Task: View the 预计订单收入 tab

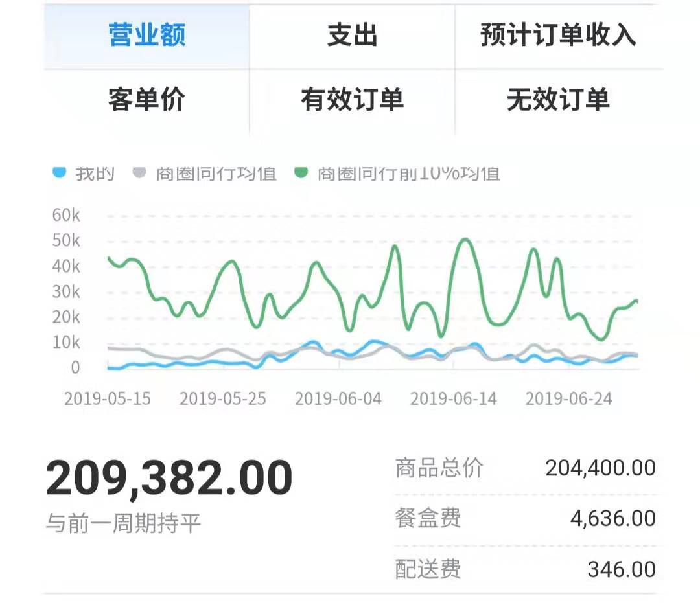Action: click(x=558, y=36)
